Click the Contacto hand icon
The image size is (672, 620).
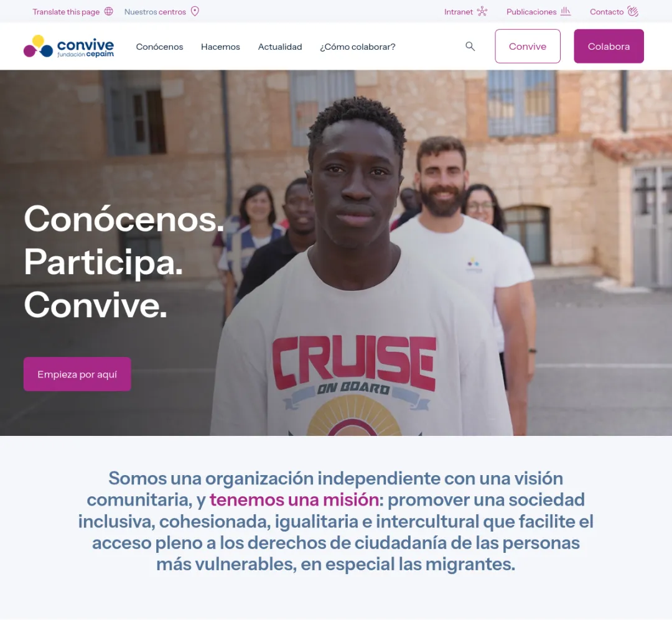pyautogui.click(x=633, y=12)
